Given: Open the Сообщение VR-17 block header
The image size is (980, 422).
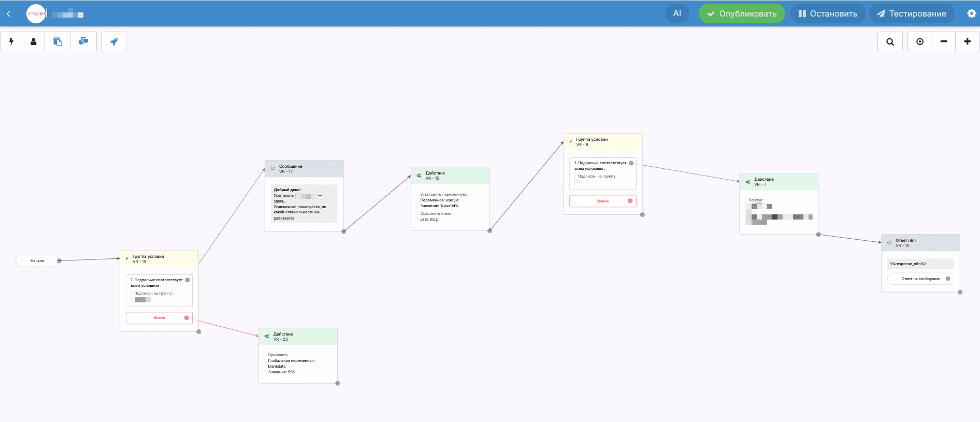Looking at the screenshot, I should (x=304, y=169).
